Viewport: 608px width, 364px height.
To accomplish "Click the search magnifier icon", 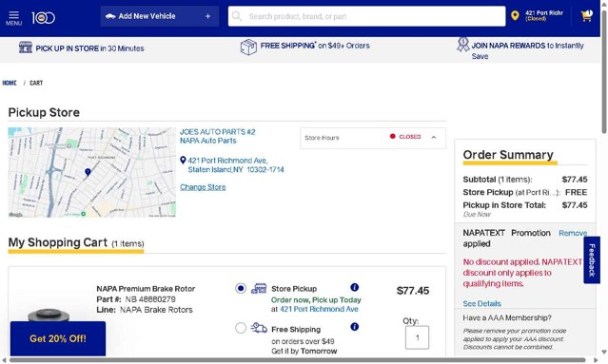I will click(237, 16).
